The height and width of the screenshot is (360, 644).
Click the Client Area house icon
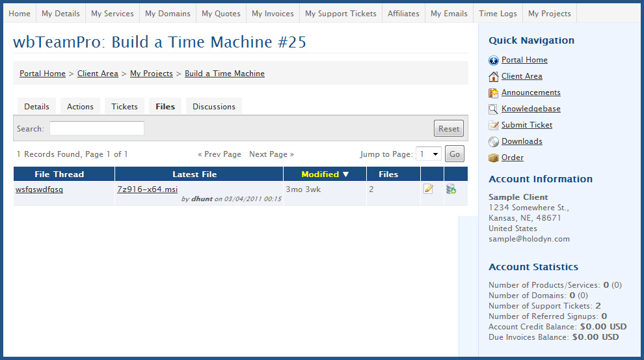coord(494,77)
